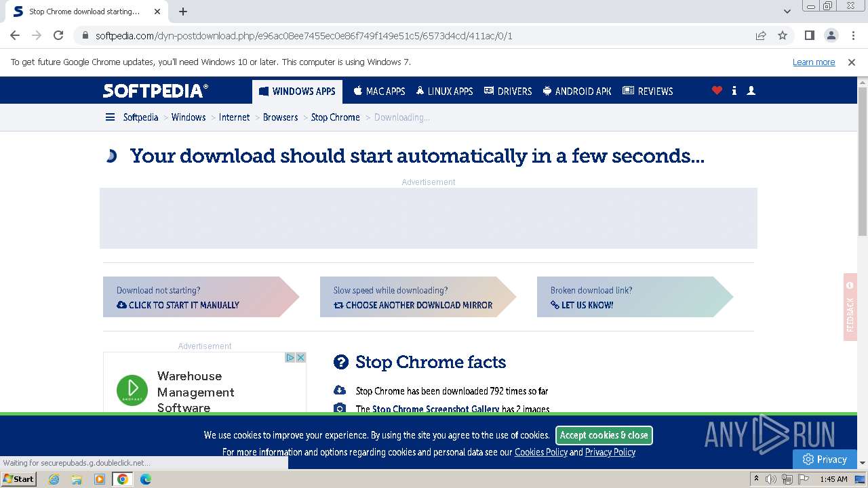Click the taskbar clock showing 1:45 AM

tap(833, 479)
